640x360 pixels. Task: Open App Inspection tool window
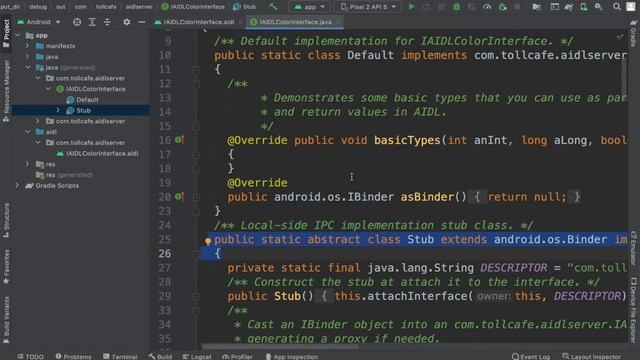(292, 356)
